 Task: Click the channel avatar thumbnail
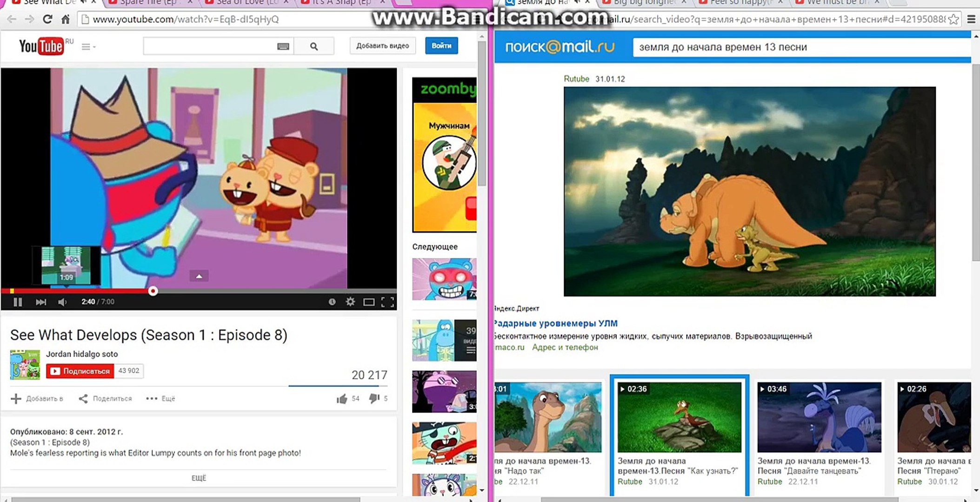tap(25, 364)
